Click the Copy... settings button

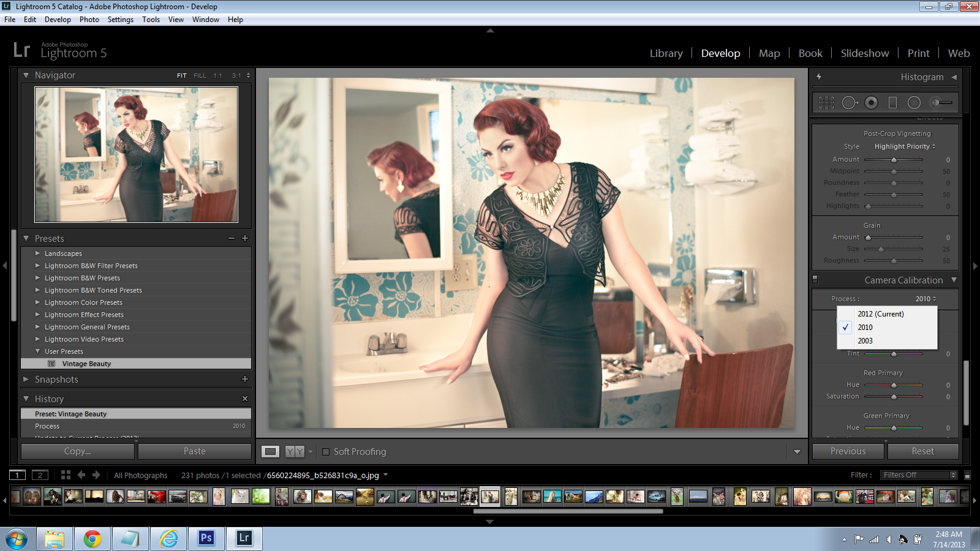click(x=78, y=451)
